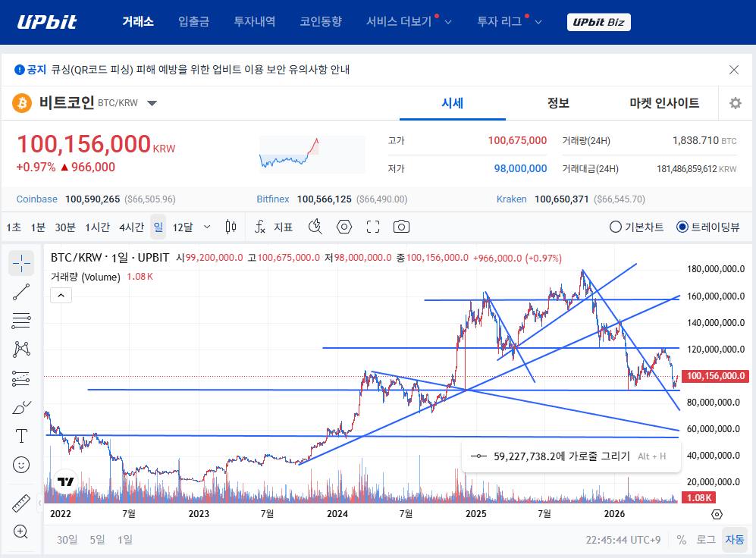This screenshot has height=558, width=756.
Task: Open the prediction and measurement tools
Action: (21, 379)
